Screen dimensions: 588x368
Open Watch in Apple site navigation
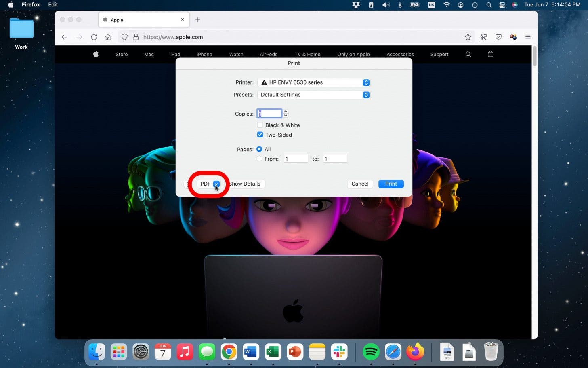coord(236,54)
